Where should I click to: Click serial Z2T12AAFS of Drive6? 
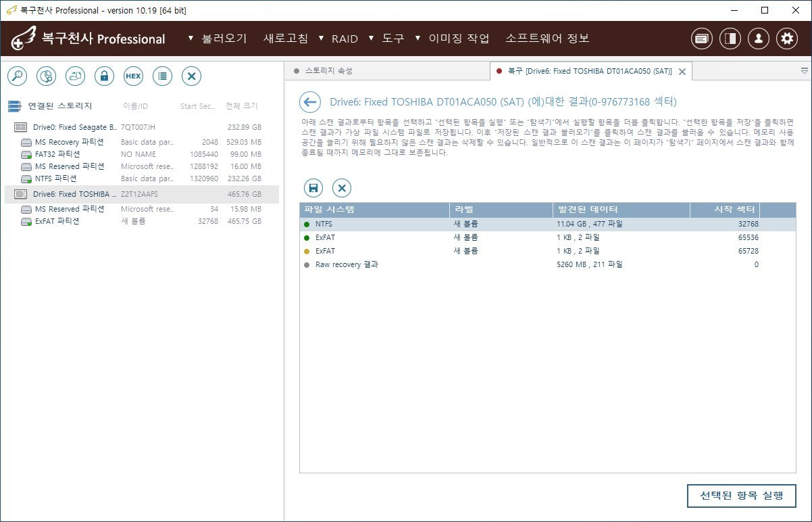tap(140, 194)
